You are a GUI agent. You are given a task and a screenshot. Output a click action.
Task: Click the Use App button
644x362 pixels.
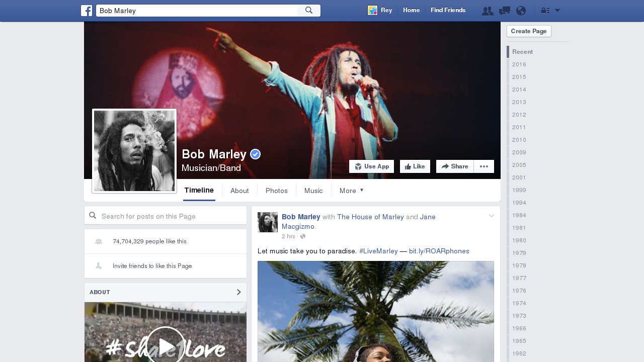point(372,166)
